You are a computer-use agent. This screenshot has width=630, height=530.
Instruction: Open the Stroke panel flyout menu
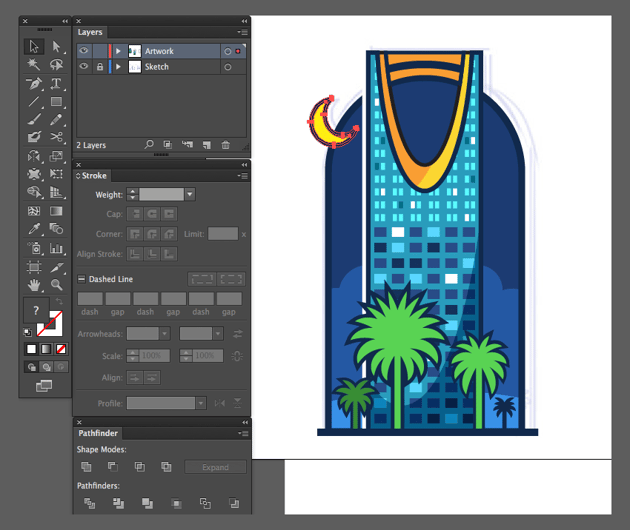tap(243, 176)
